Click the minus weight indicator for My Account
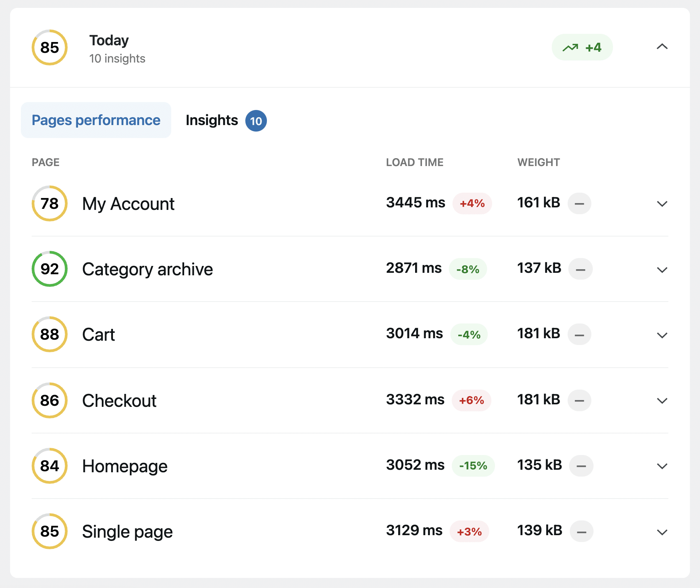The image size is (700, 588). click(x=579, y=203)
